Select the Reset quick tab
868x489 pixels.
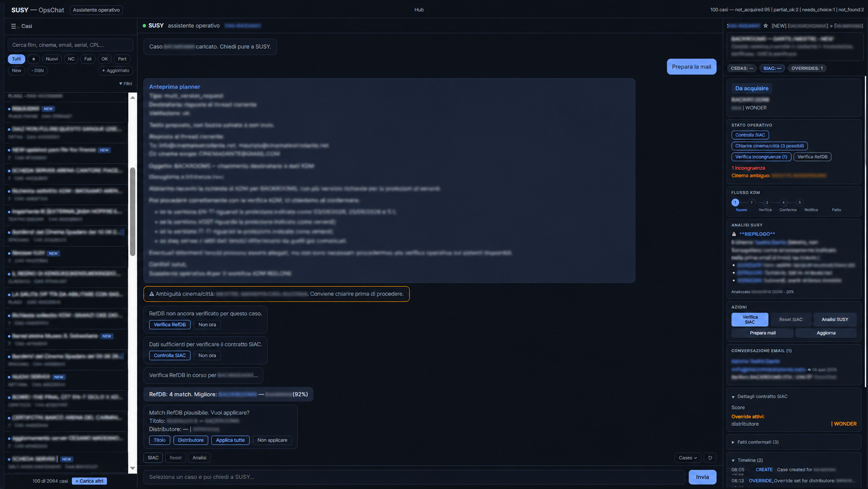175,458
